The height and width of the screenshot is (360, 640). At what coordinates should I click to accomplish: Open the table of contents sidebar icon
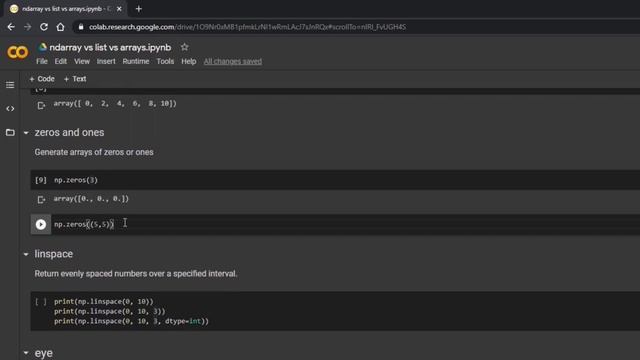(x=10, y=85)
